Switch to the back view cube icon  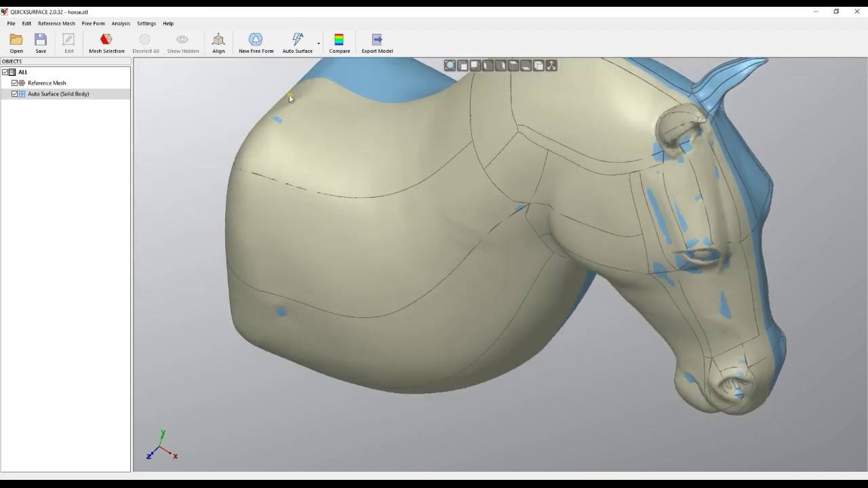coord(475,66)
